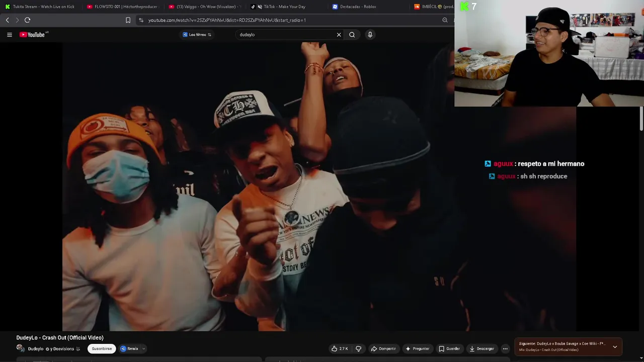Dislike the video with thumbs down
Viewport: 644px width, 362px height.
click(358, 348)
